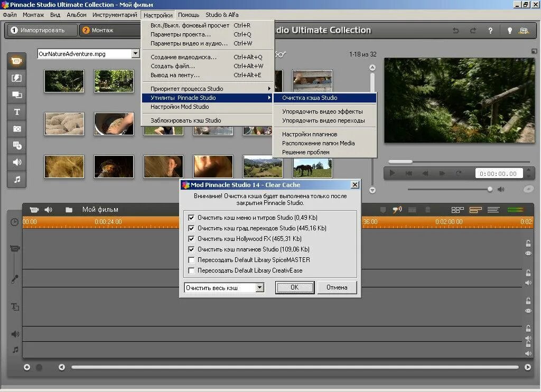Toggle preview mute speaker icon
Viewport: 541px width, 392px height.
coord(501,189)
